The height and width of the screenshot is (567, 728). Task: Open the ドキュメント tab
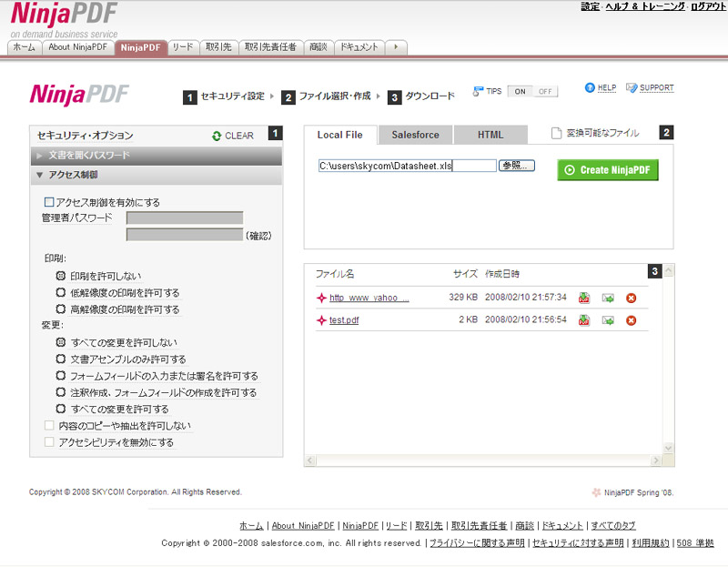tap(359, 47)
